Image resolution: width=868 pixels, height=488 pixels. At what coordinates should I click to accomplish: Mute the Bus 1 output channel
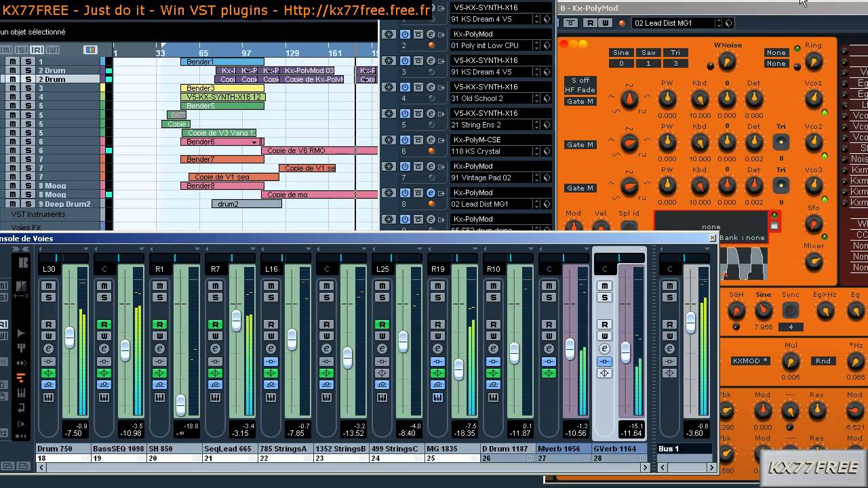[x=669, y=286]
